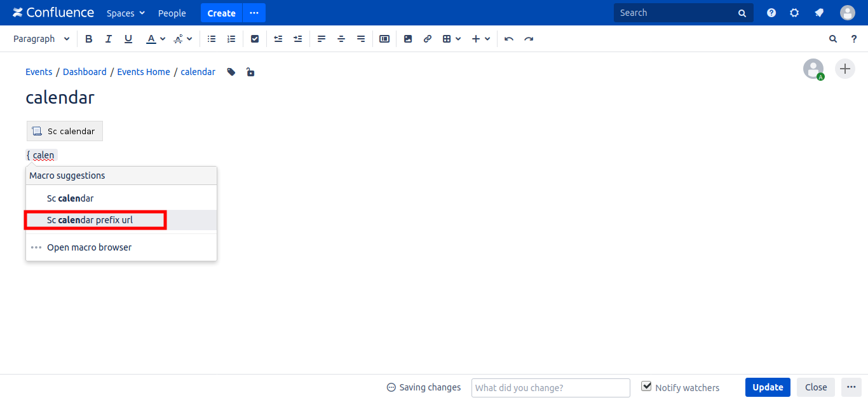Open Events Home breadcrumb link
The height and width of the screenshot is (400, 868).
pyautogui.click(x=144, y=72)
